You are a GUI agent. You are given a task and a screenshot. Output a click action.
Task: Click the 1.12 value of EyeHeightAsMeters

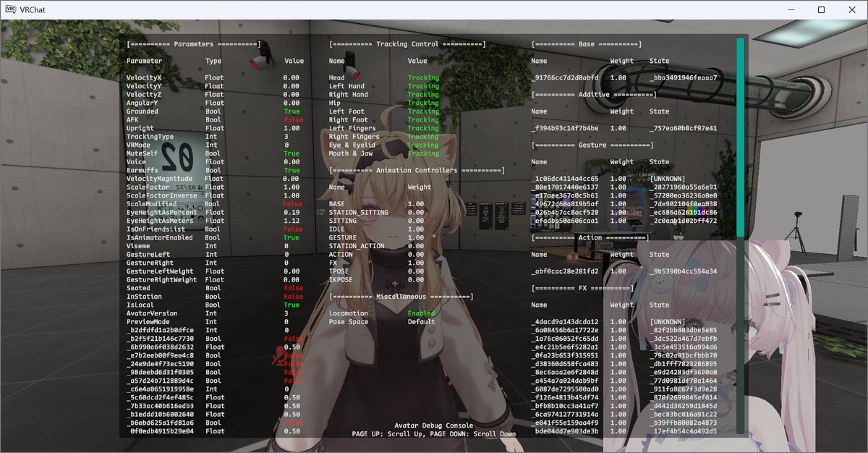click(292, 221)
